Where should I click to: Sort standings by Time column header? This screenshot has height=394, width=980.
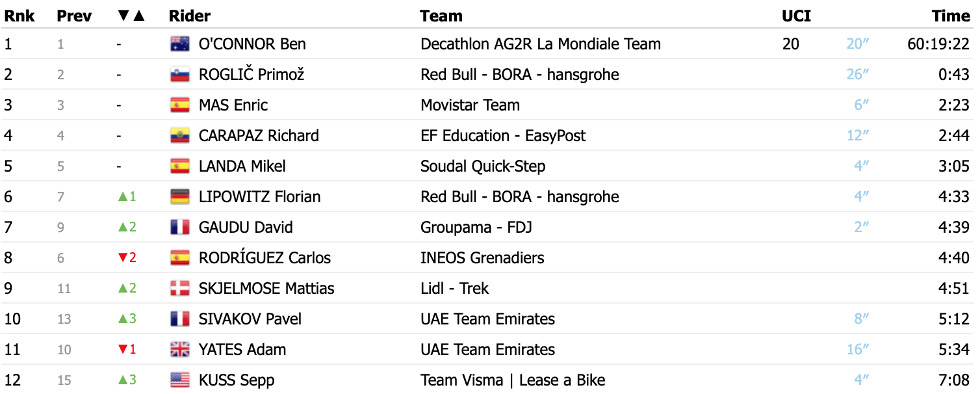(950, 16)
